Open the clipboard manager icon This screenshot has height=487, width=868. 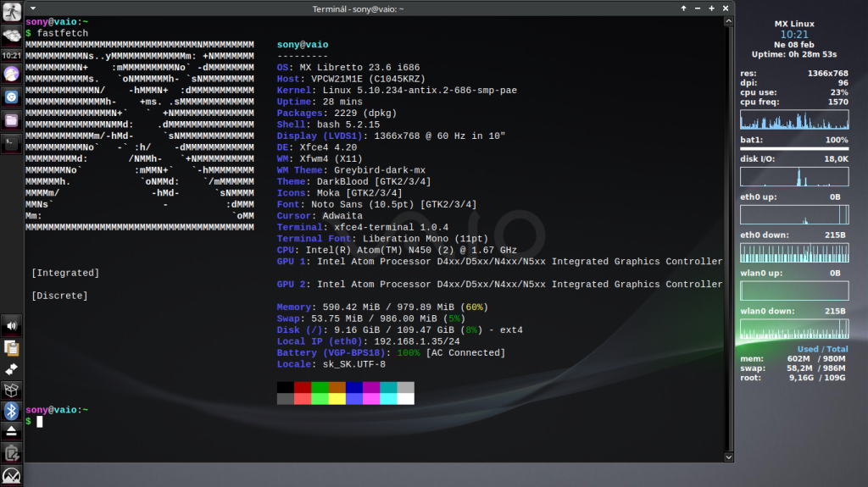[12, 347]
